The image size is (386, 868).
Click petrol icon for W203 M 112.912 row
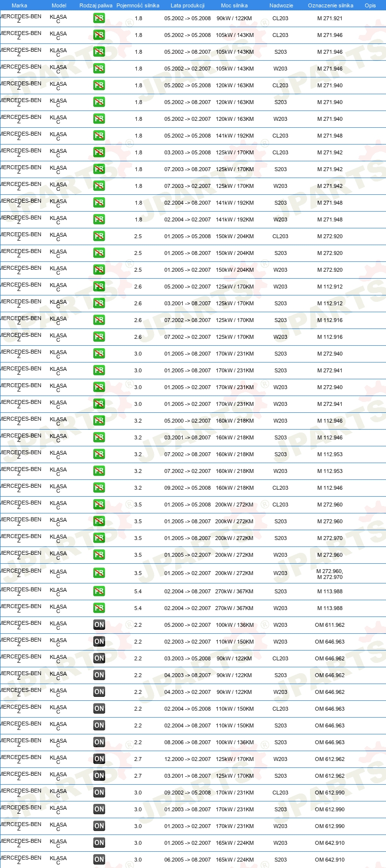(x=99, y=287)
